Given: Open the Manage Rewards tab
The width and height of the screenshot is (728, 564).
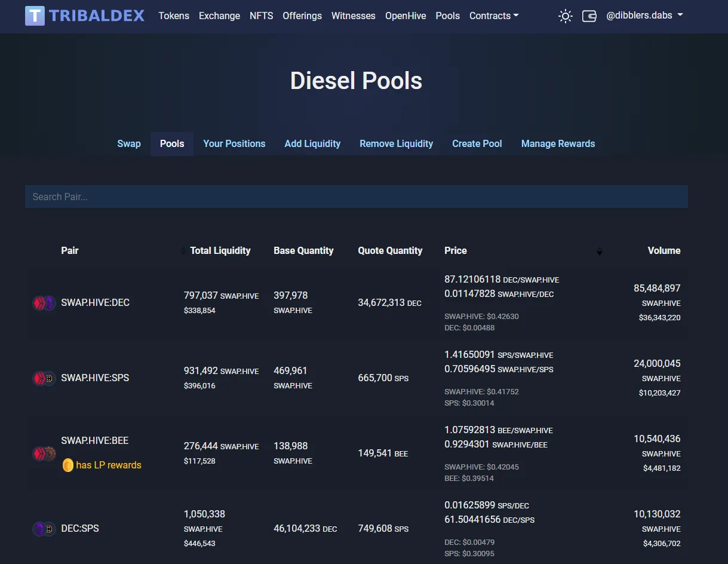Looking at the screenshot, I should click(558, 143).
